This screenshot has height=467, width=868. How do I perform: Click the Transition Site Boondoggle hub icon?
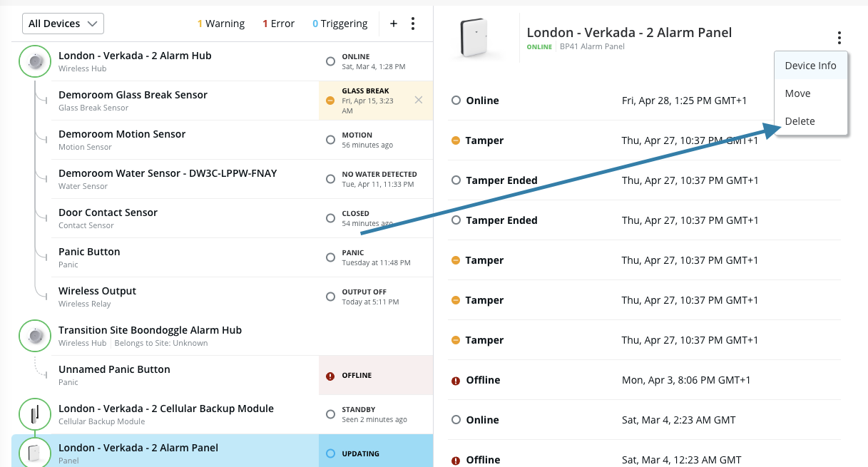[34, 337]
